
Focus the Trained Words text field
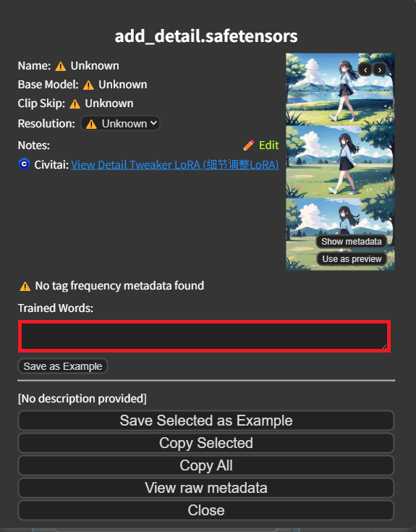point(205,337)
